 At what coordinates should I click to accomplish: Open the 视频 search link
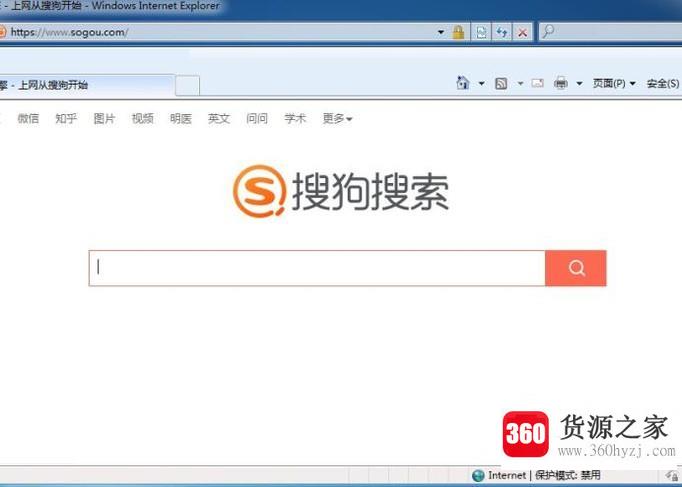tap(143, 118)
